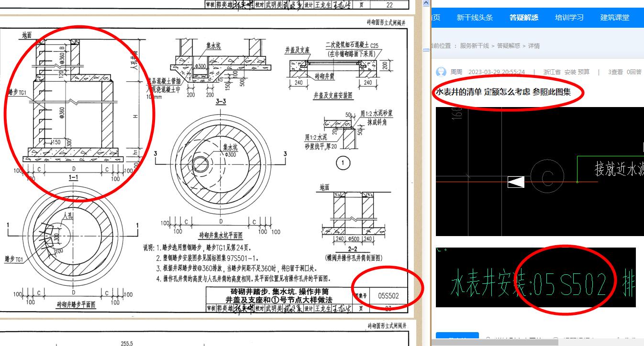
Task: Click the annotation 砂浆找平,厚20
Action: point(321,146)
